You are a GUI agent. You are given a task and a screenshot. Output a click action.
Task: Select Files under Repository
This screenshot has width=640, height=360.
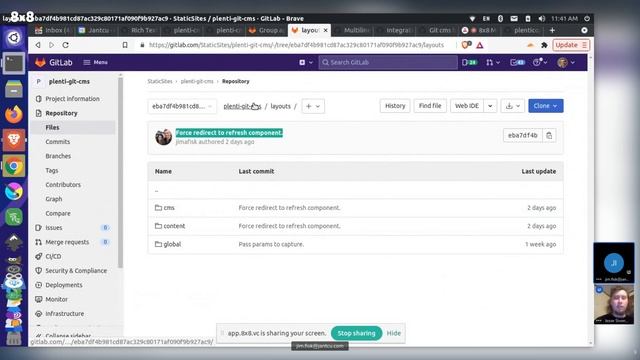[52, 127]
